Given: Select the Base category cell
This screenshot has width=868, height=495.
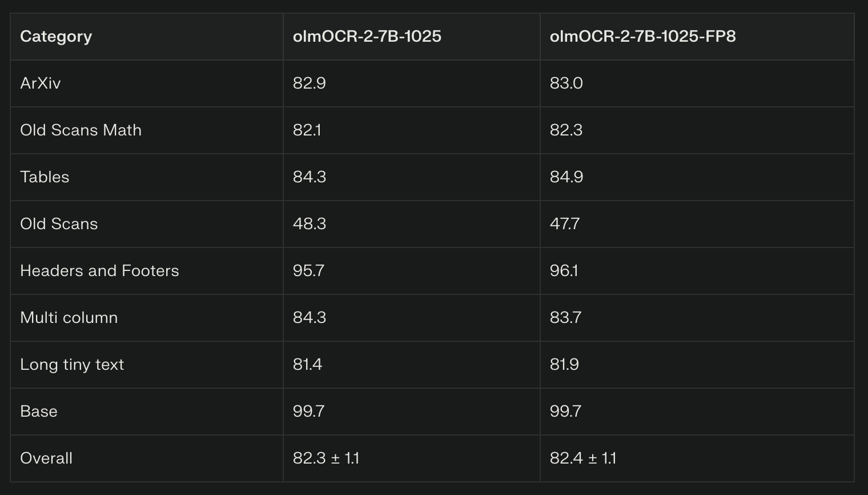Looking at the screenshot, I should pyautogui.click(x=39, y=412).
